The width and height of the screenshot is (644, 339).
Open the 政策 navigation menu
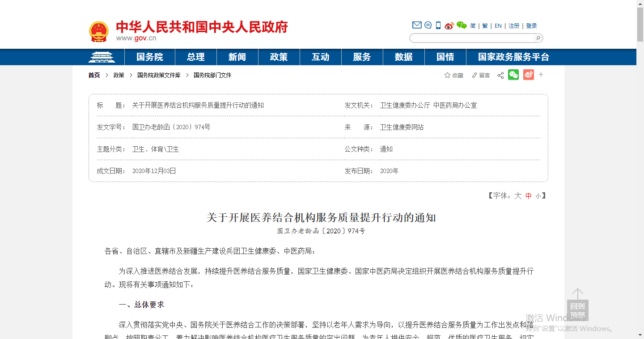tap(279, 57)
